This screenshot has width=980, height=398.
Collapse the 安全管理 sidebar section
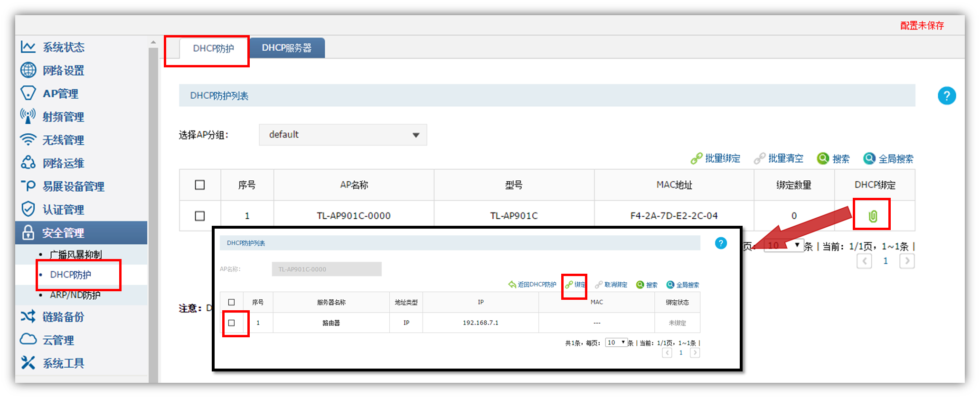[81, 232]
